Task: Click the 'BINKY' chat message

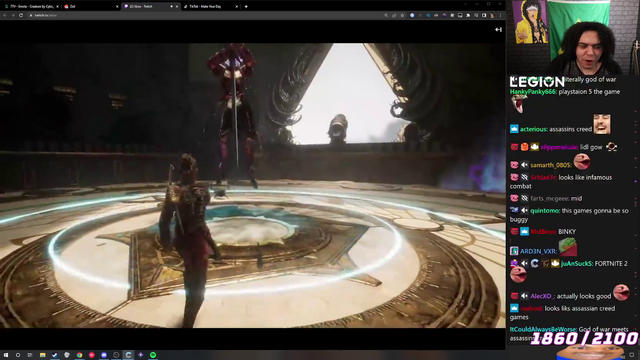Action: (567, 231)
